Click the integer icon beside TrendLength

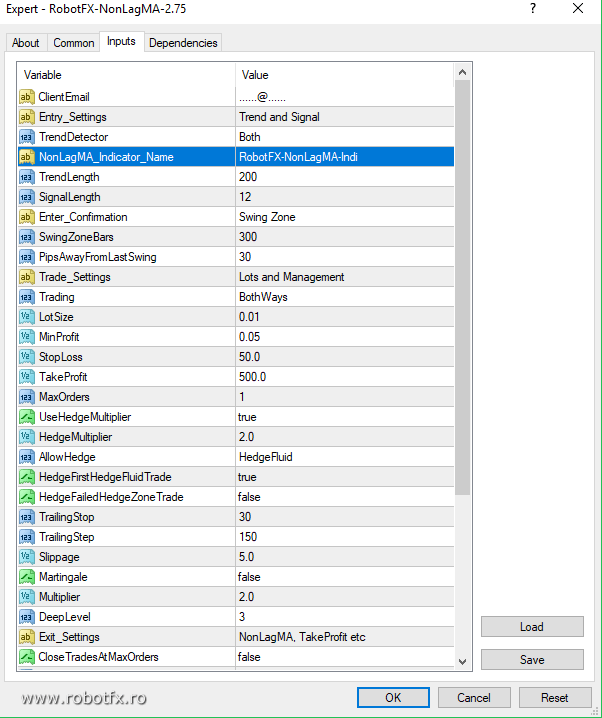[27, 177]
